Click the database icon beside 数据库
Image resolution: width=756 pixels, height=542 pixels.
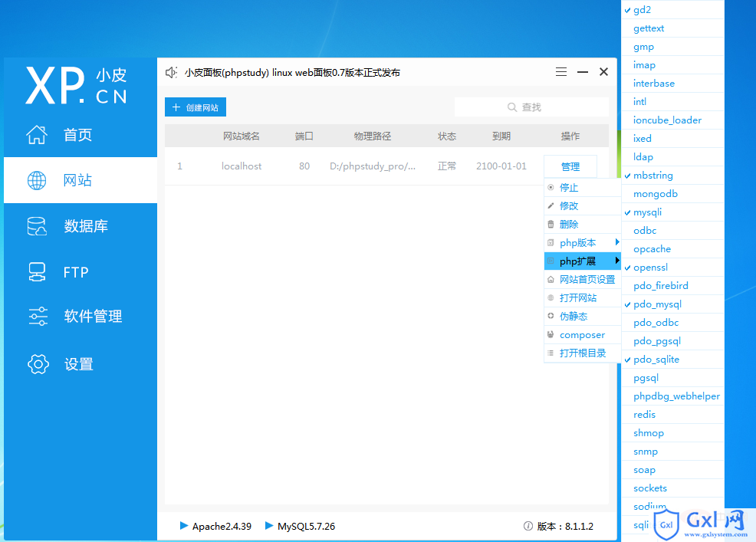point(37,226)
